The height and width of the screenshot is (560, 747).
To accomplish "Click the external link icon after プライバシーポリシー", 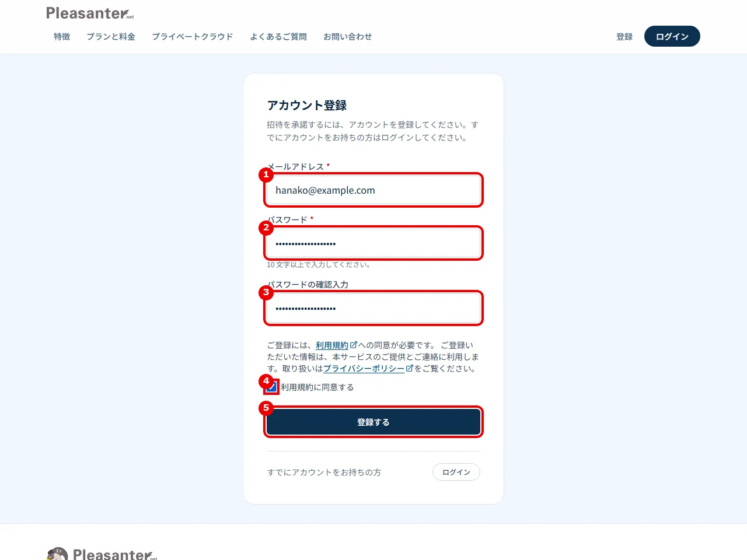I will coord(410,368).
